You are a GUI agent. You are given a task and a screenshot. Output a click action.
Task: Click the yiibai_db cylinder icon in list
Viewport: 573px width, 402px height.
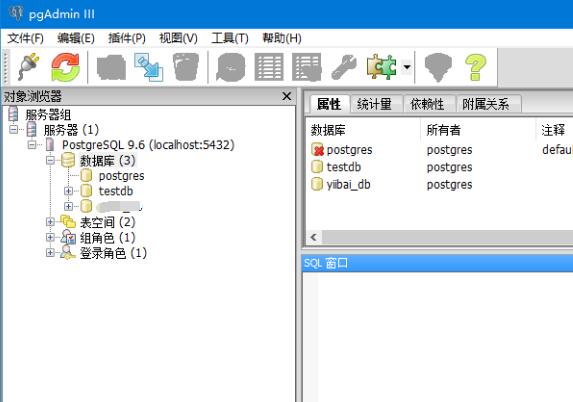[x=317, y=184]
